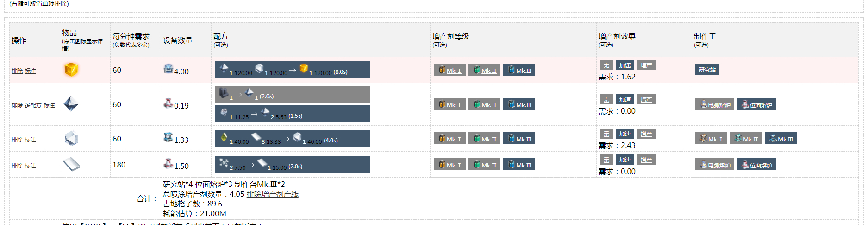The image size is (868, 225).
Task: Click 排除增产剂产线 link in totals
Action: pyautogui.click(x=273, y=194)
